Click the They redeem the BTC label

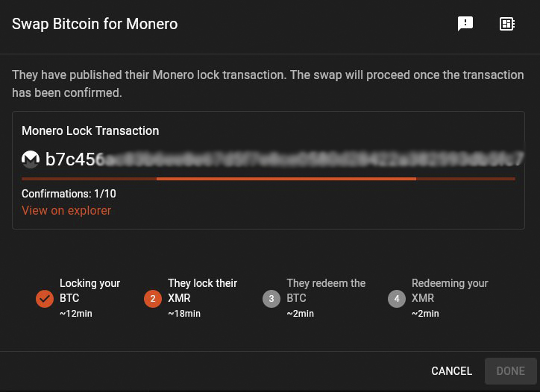coord(326,291)
